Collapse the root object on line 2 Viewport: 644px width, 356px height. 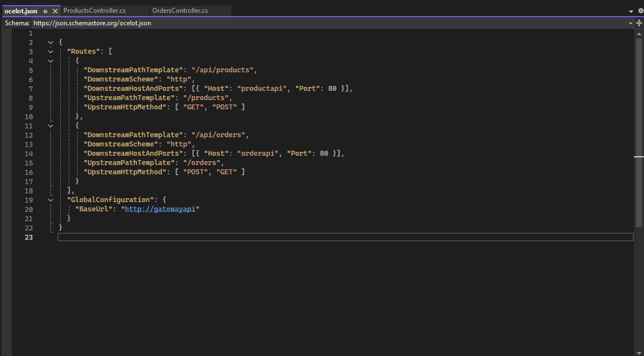coord(51,42)
